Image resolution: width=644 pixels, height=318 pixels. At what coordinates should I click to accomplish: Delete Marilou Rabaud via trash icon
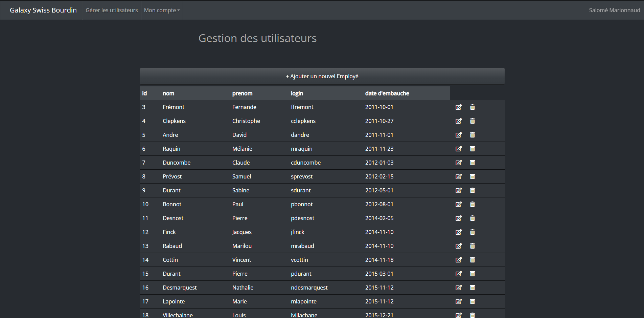click(x=472, y=246)
